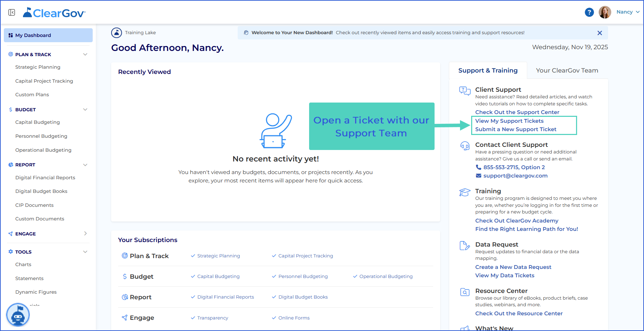Open View My Data Tickets link
Image resolution: width=644 pixels, height=331 pixels.
click(x=505, y=276)
